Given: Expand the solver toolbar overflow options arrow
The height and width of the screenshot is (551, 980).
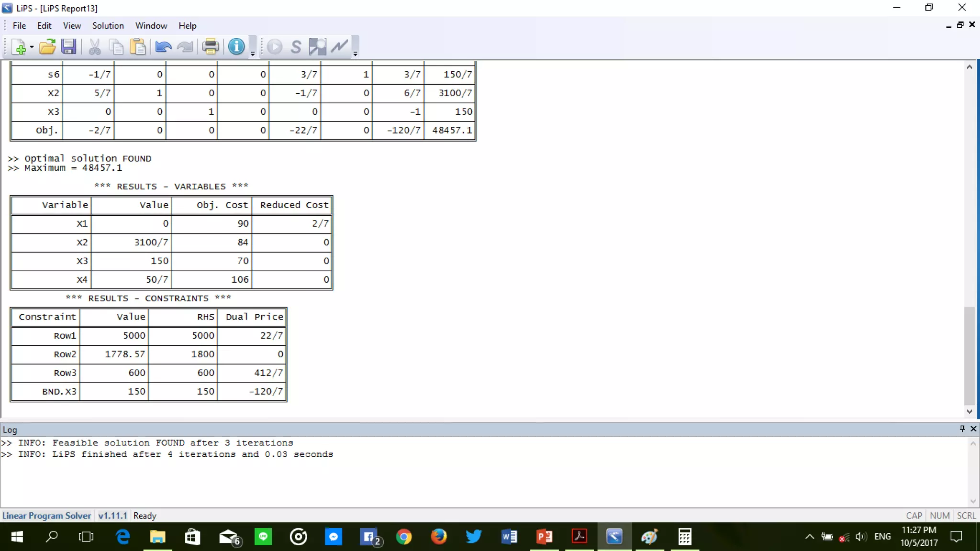Looking at the screenshot, I should 355,54.
